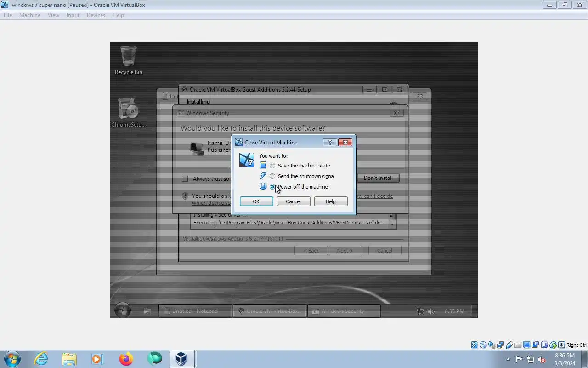Screen dimensions: 588x368
Task: Click the host clock showing 8:36 PM
Action: click(x=565, y=356)
